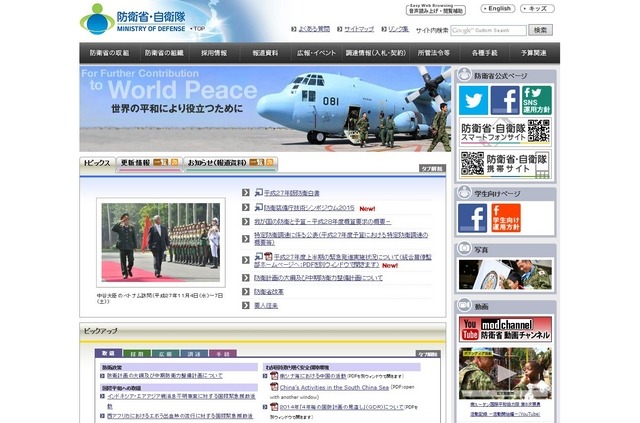Image resolution: width=640 pixels, height=423 pixels.
Task: Open the Easy Web Browsing 音声読み上げ button
Action: (x=436, y=9)
